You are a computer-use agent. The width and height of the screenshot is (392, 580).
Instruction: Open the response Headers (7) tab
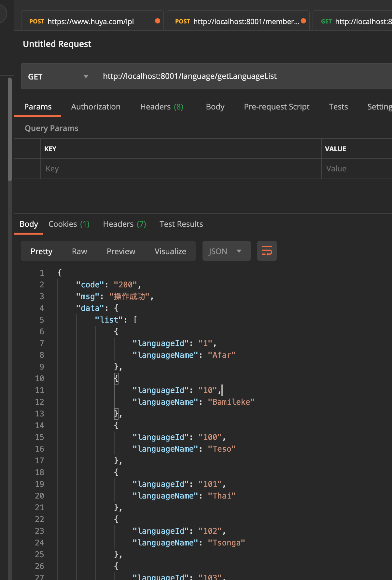click(x=124, y=224)
